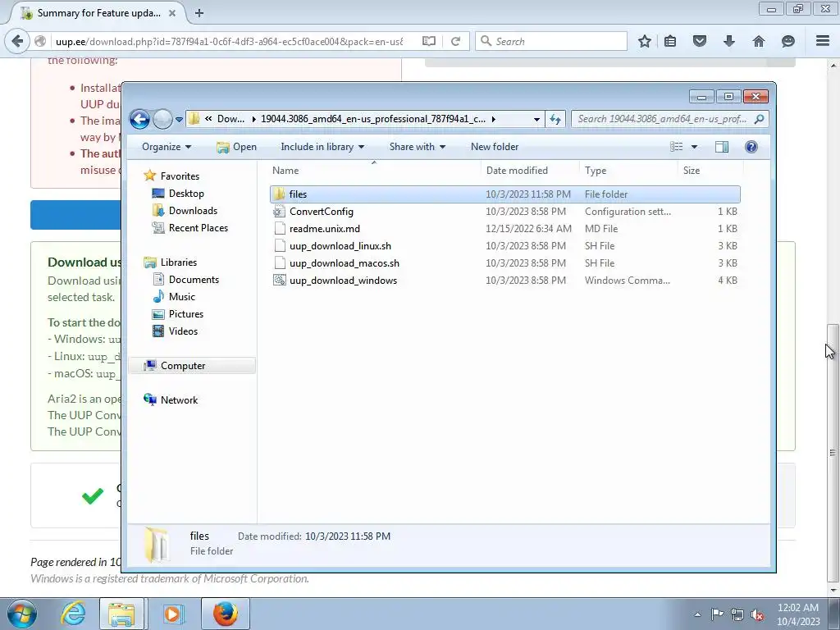Sort files by Size column

710,171
